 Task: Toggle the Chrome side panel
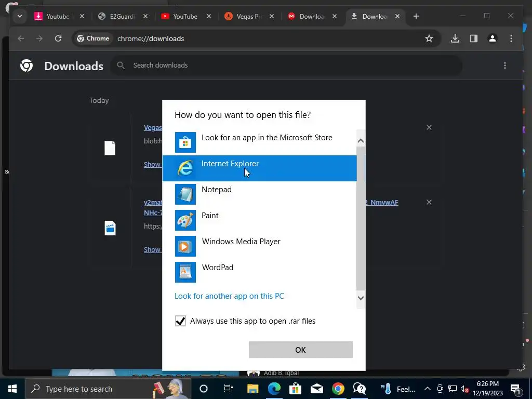[474, 38]
